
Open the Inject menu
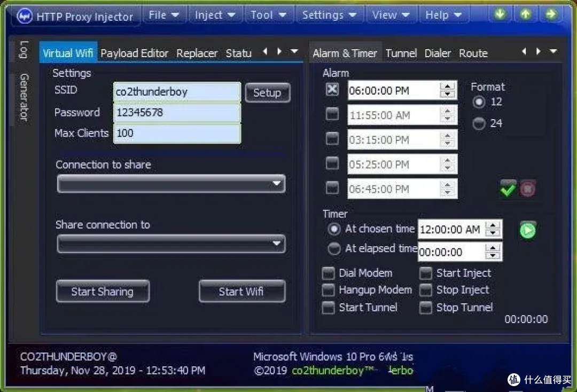(x=215, y=15)
